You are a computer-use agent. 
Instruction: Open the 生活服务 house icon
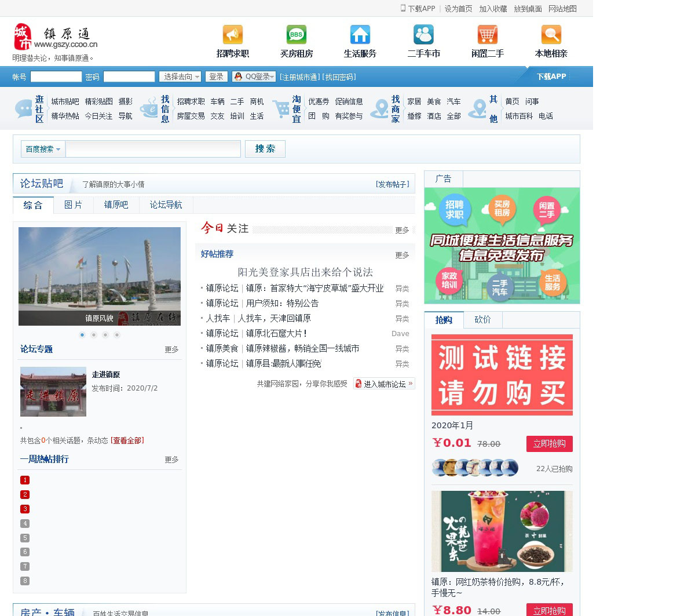tap(360, 35)
